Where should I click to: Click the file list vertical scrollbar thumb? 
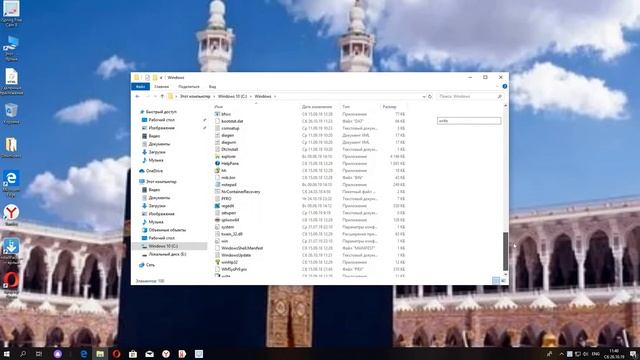click(x=505, y=251)
